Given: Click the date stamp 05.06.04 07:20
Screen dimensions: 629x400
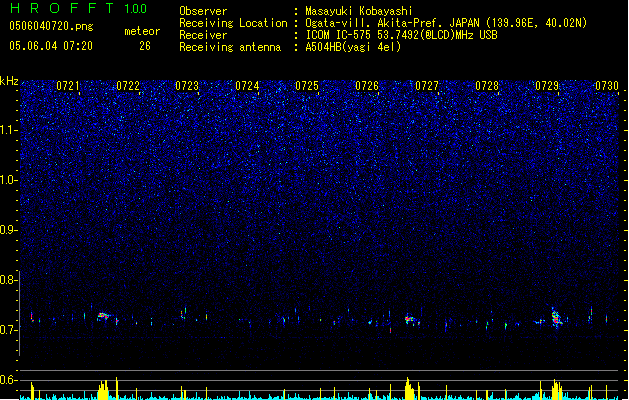Looking at the screenshot, I should click(x=51, y=46).
